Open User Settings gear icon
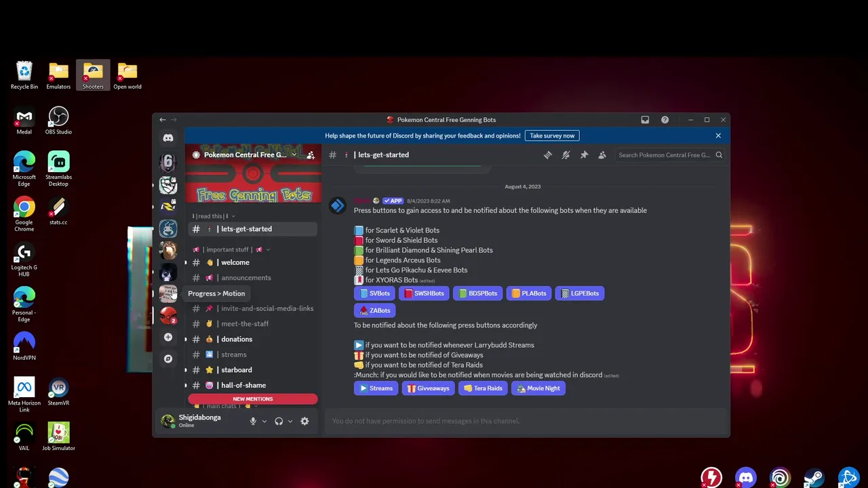Screen dimensions: 868x488 tap(304, 421)
